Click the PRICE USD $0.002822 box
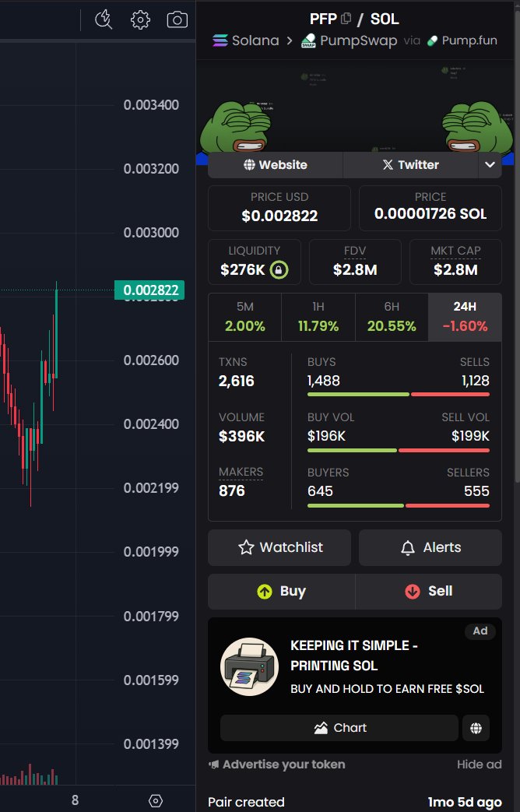This screenshot has width=520, height=812. coord(279,208)
